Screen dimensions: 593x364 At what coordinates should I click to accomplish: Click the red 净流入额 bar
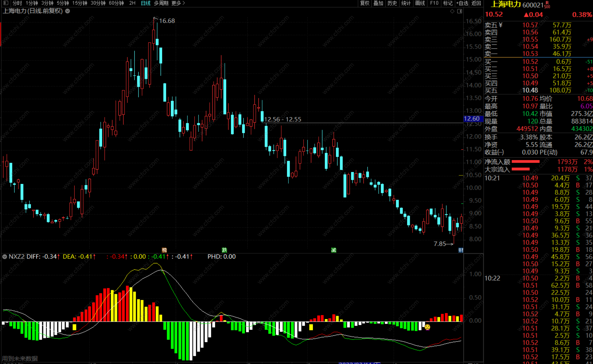[525, 162]
